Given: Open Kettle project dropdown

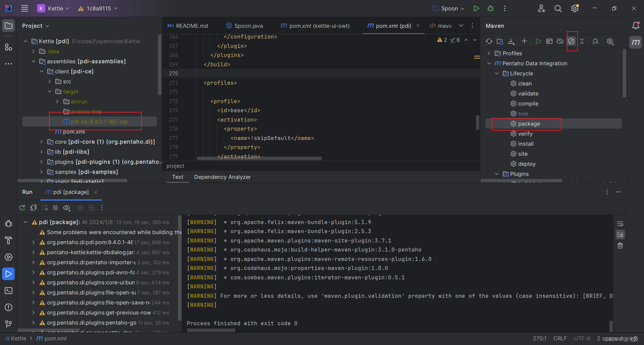Looking at the screenshot, I should point(54,8).
